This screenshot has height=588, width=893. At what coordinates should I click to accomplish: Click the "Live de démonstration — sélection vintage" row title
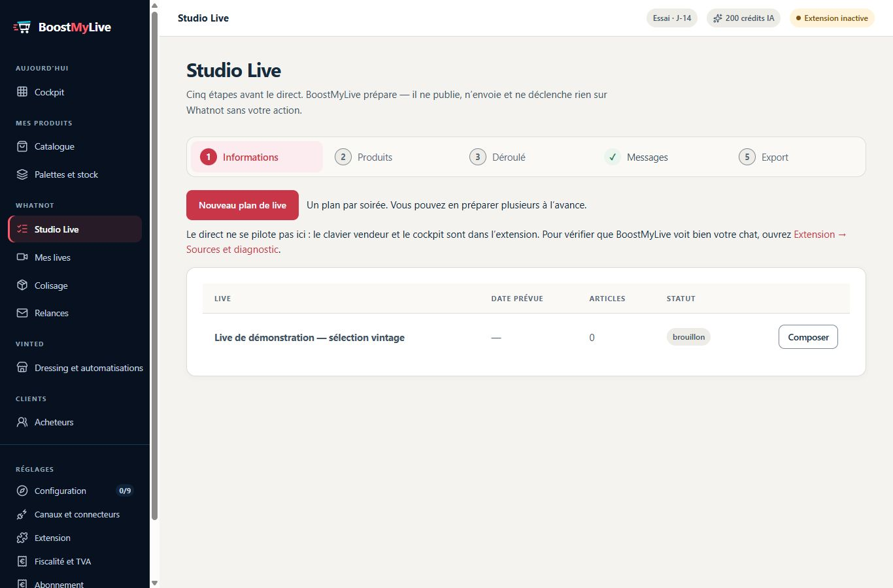coord(309,338)
